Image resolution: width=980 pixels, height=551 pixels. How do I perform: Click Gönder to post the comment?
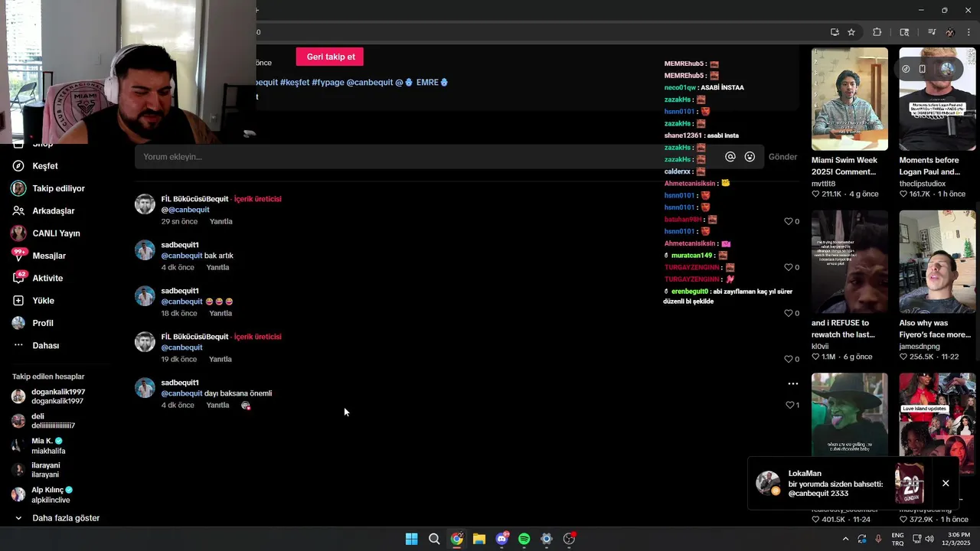[x=782, y=157]
